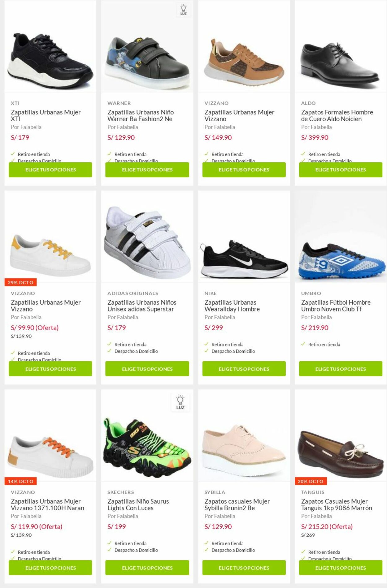Click the Despacho a Domicilio checkmark on Adidas card
This screenshot has height=588, width=387.
[110, 351]
